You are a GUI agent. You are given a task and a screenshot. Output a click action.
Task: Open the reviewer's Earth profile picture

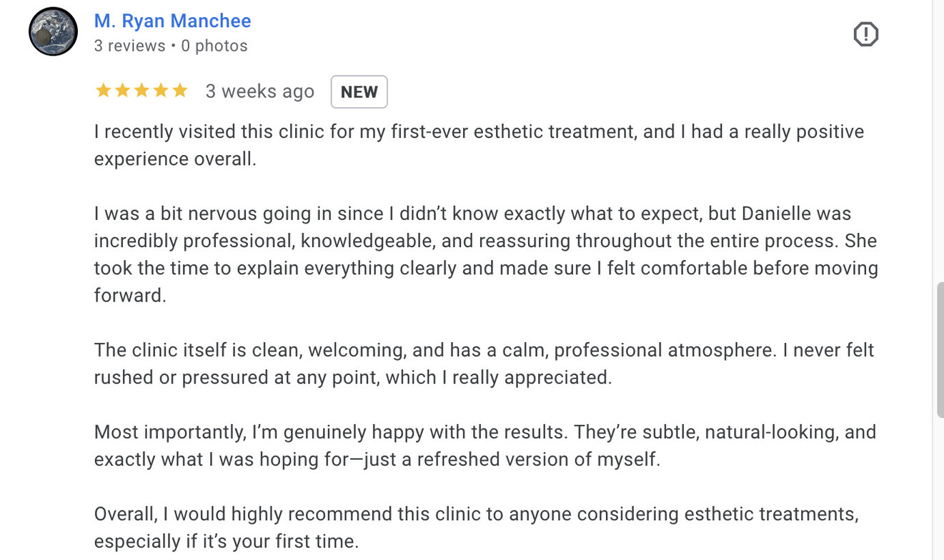pyautogui.click(x=53, y=31)
